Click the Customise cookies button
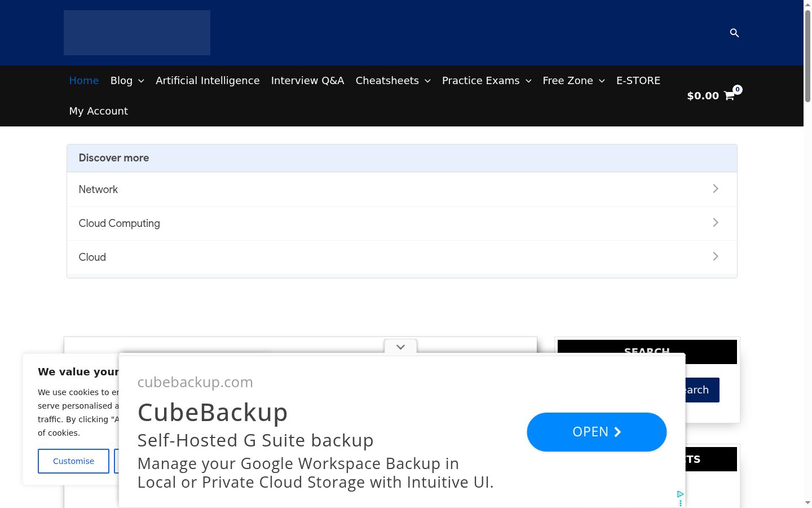The width and height of the screenshot is (812, 508). [x=73, y=461]
